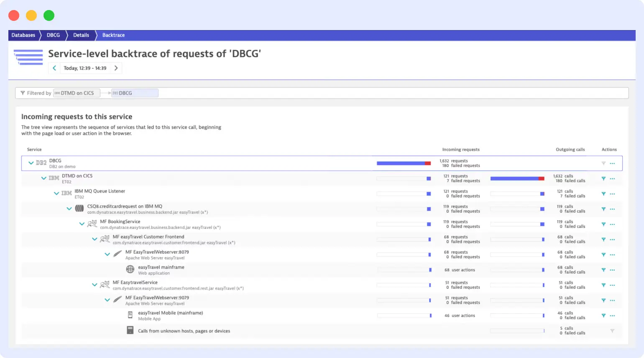Viewport: 644px width, 358px height.
Task: Collapse MF EasyTravelWebserver:8079 row
Action: tap(107, 254)
